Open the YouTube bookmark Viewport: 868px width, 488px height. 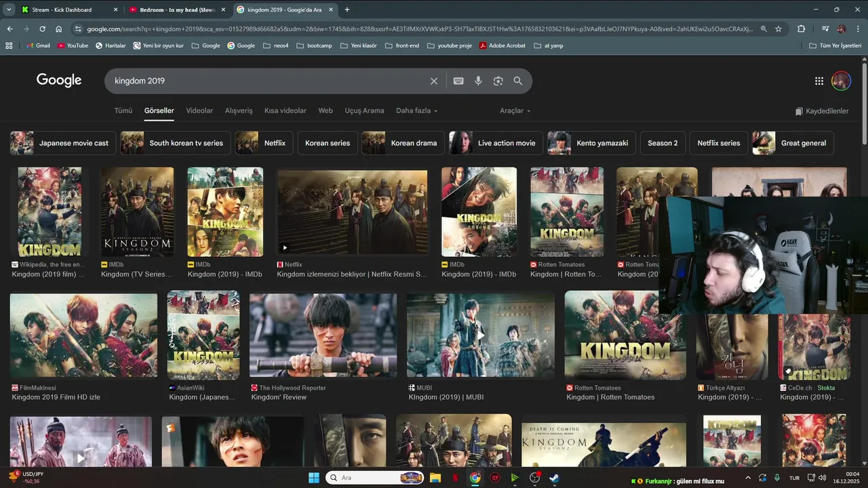tap(73, 45)
